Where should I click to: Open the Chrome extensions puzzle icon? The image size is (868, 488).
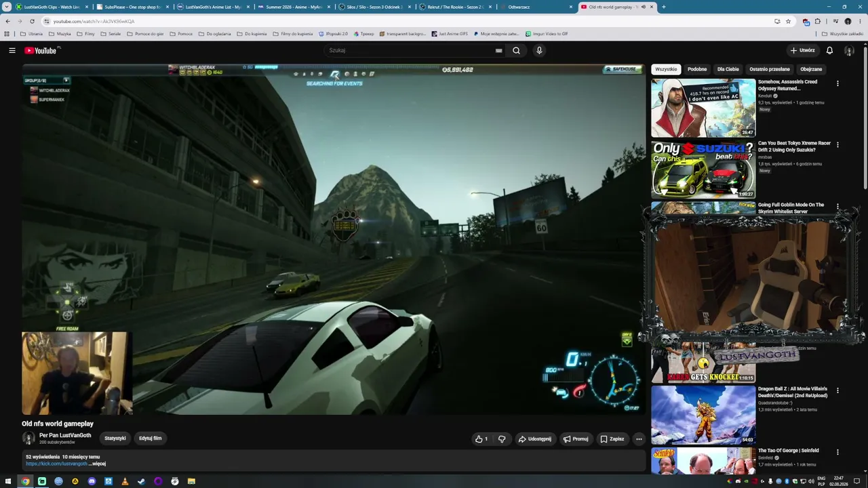[x=817, y=21]
